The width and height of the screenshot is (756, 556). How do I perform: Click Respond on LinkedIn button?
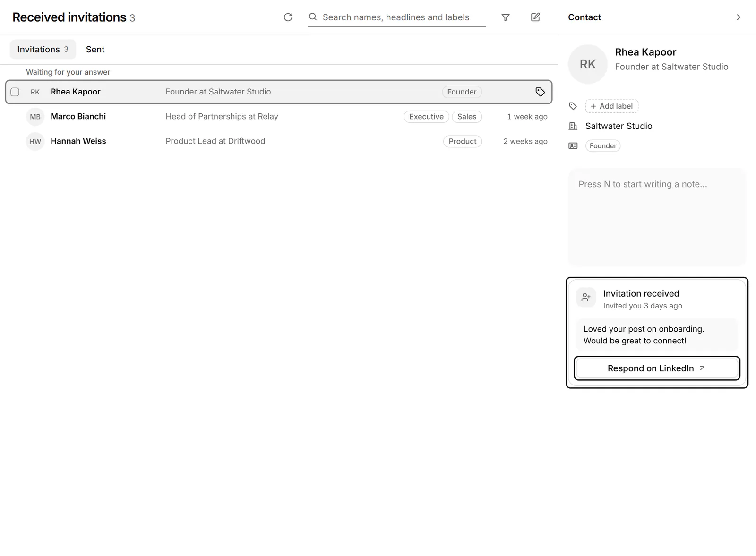tap(657, 368)
